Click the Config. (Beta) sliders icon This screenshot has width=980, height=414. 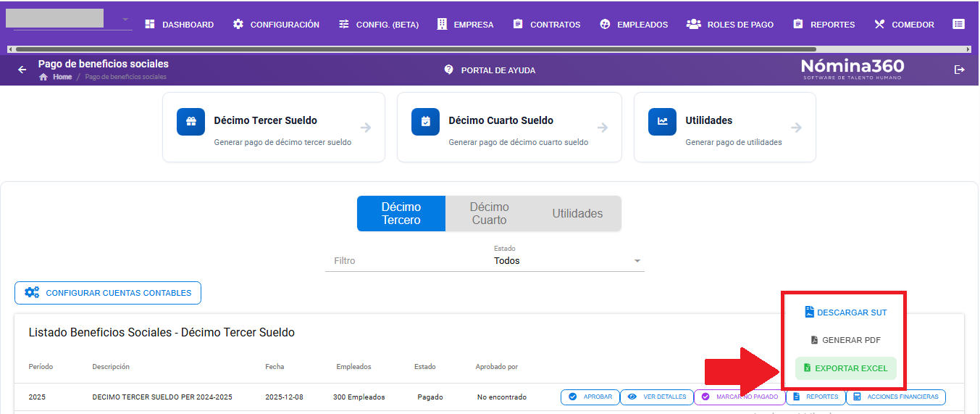pos(344,24)
